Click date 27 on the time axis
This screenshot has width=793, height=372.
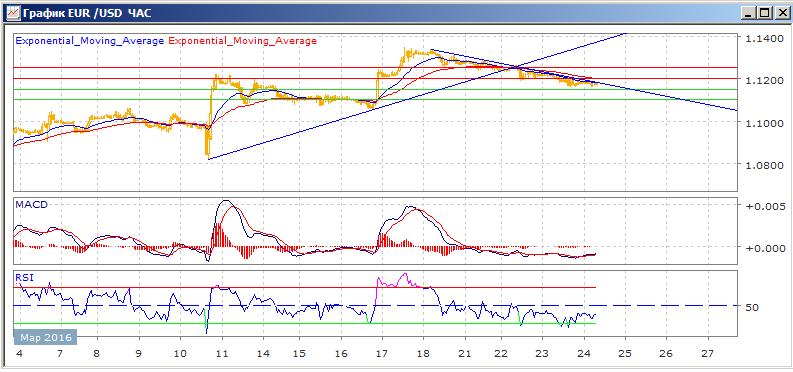(708, 353)
